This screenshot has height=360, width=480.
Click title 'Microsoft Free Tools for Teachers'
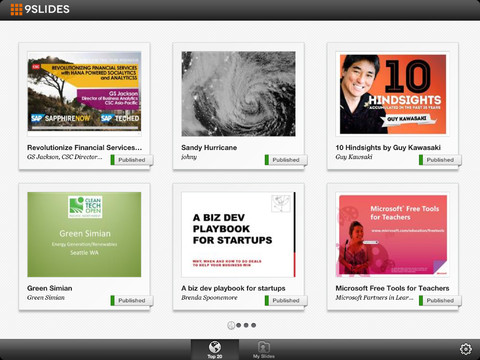pyautogui.click(x=392, y=288)
